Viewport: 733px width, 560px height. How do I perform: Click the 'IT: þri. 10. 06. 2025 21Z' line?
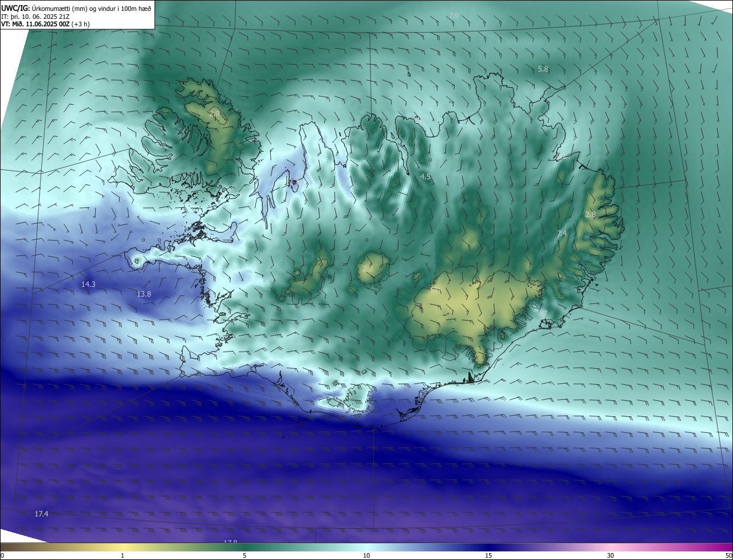36,16
